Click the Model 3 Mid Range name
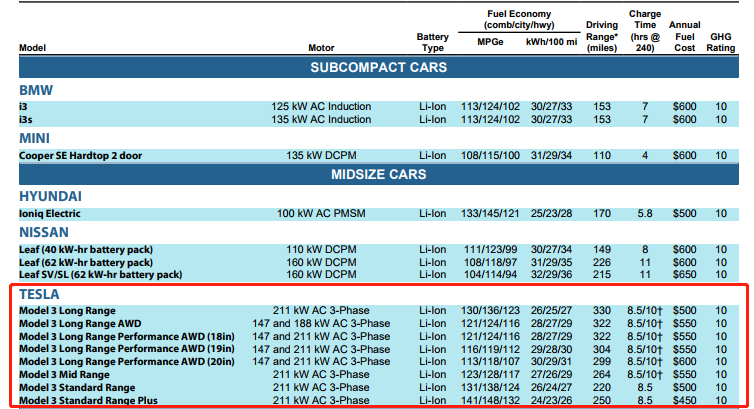 click(x=64, y=374)
